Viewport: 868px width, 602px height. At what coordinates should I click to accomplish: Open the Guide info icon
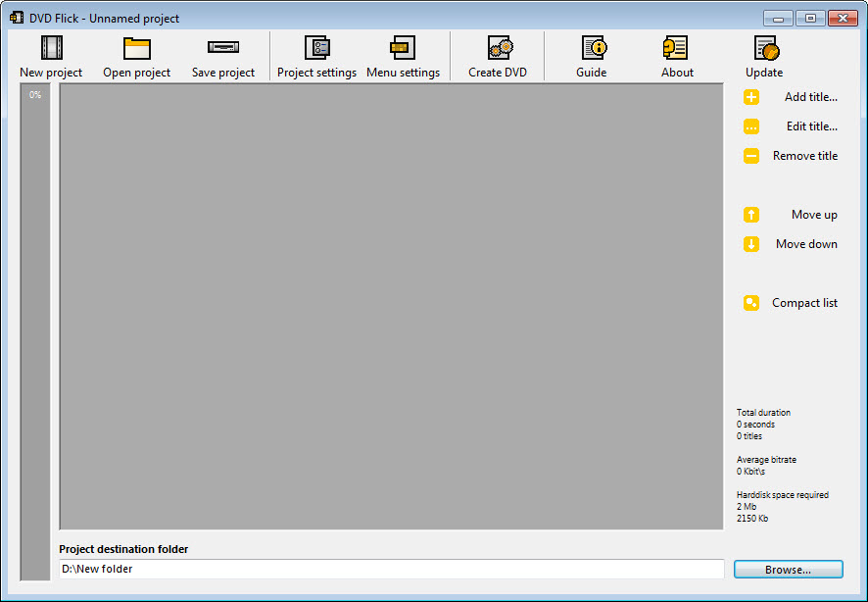594,48
